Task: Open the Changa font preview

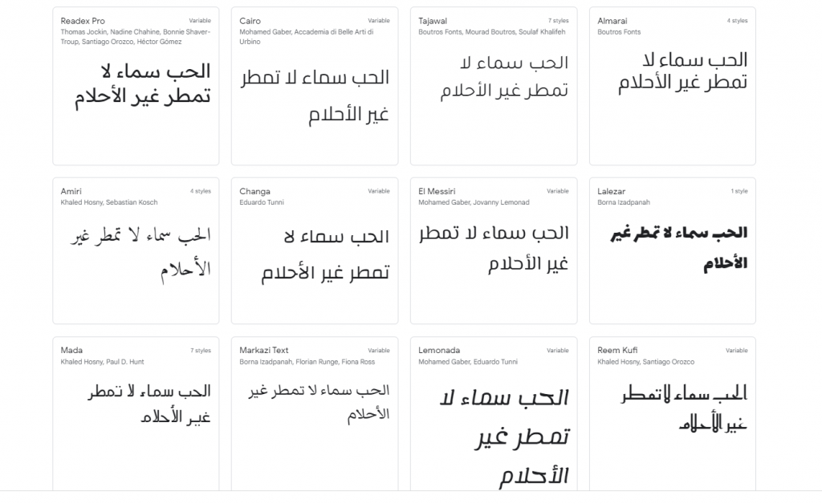Action: point(326,254)
